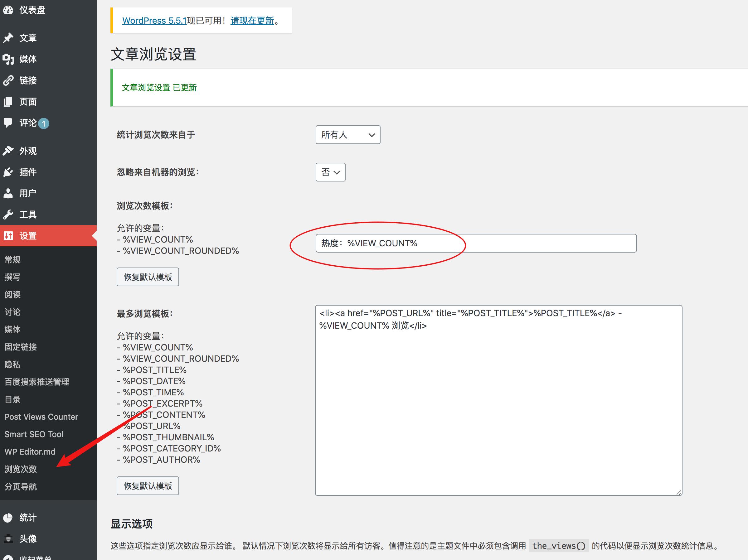The image size is (748, 560).
Task: Click the 恢复默认模板 button
Action: (x=148, y=277)
